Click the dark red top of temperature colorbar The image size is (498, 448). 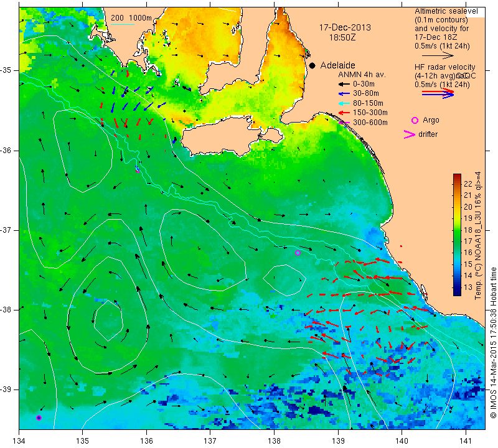457,177
